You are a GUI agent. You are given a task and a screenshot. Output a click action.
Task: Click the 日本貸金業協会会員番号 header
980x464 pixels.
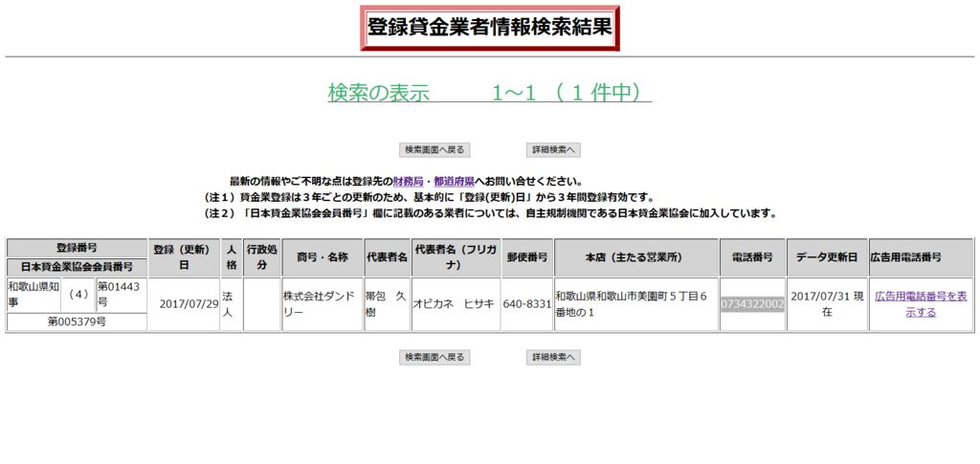[x=77, y=267]
